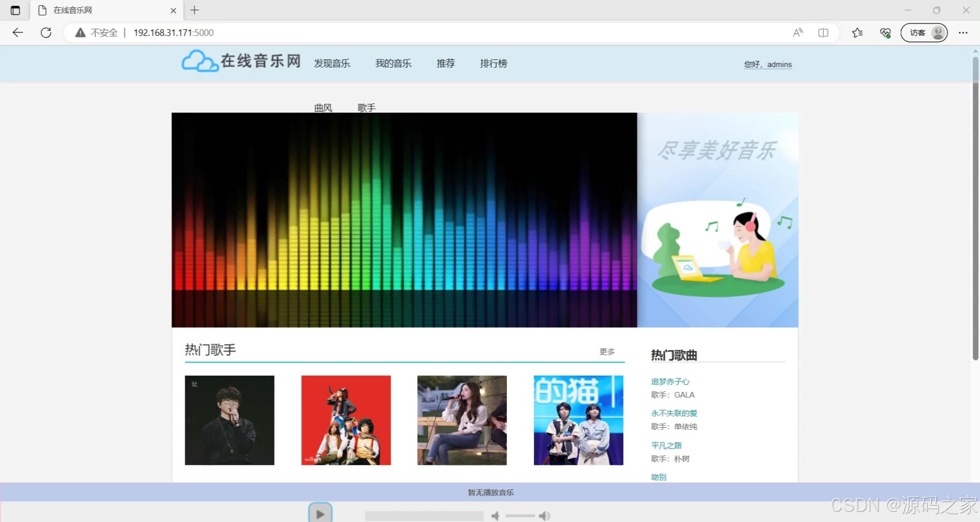Open the 我的音乐 page
This screenshot has width=980, height=522.
tap(393, 63)
